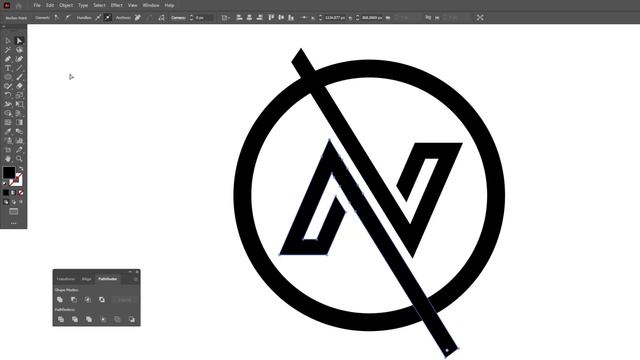640x360 pixels.
Task: Select the Gradient tool
Action: click(19, 122)
